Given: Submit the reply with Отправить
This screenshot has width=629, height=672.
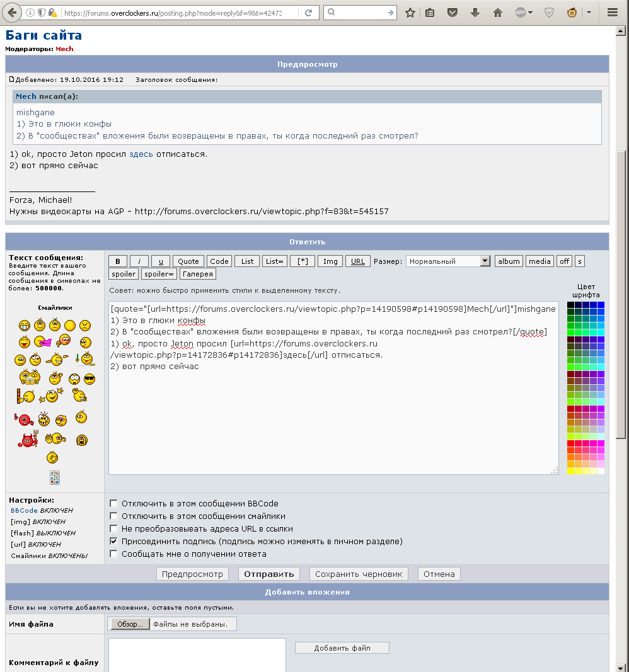Looking at the screenshot, I should (x=269, y=574).
